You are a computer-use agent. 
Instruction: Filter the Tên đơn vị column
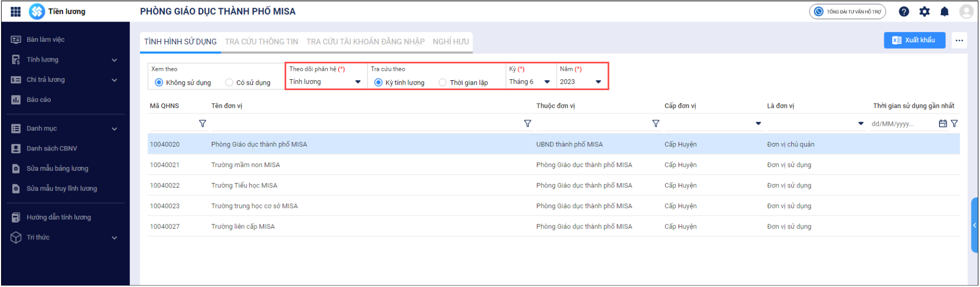click(x=528, y=124)
